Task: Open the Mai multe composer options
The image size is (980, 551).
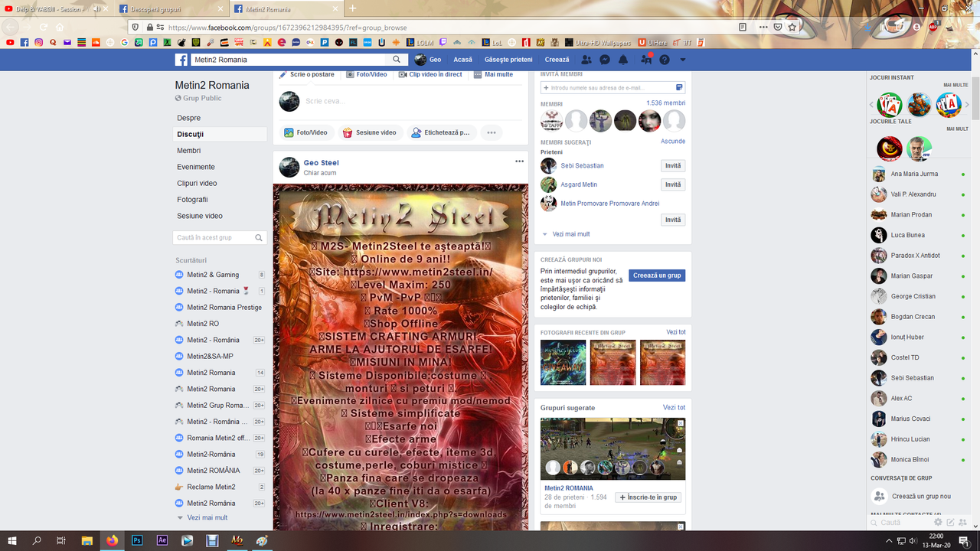Action: coord(493,74)
